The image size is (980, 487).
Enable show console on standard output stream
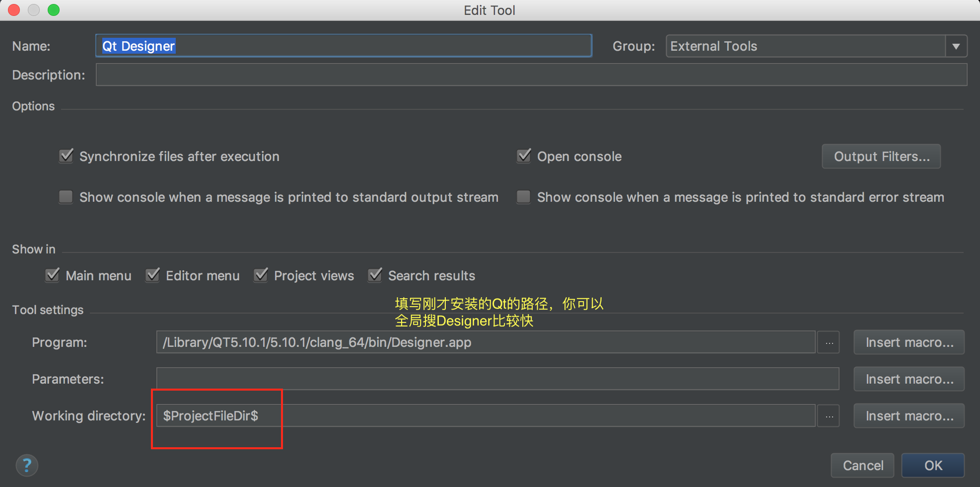[x=66, y=197]
